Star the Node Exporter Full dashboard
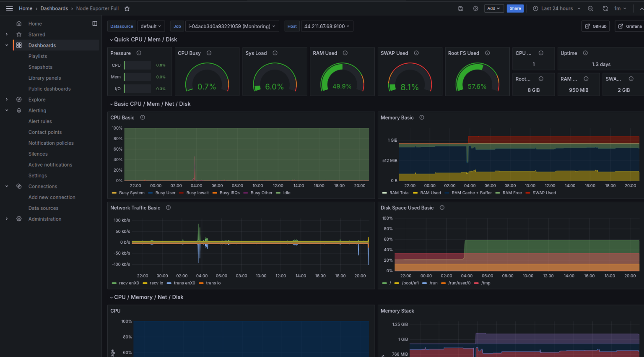 [x=127, y=8]
